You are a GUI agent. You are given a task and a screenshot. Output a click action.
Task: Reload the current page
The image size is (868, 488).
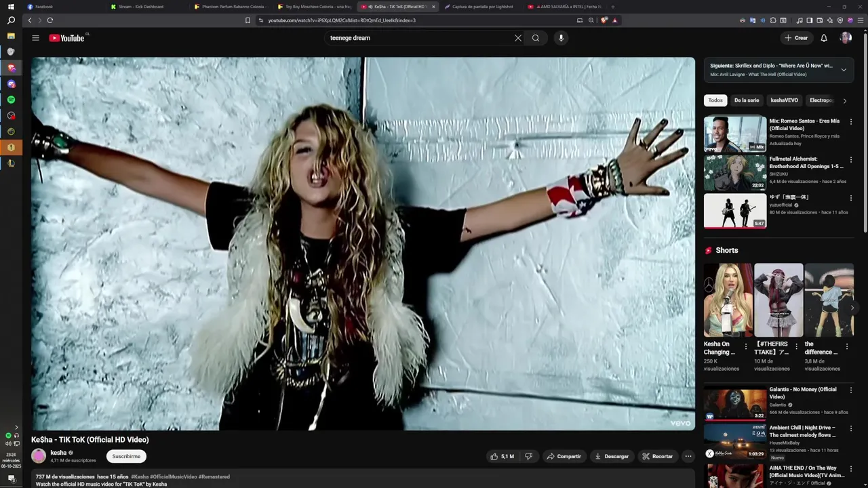tap(50, 20)
